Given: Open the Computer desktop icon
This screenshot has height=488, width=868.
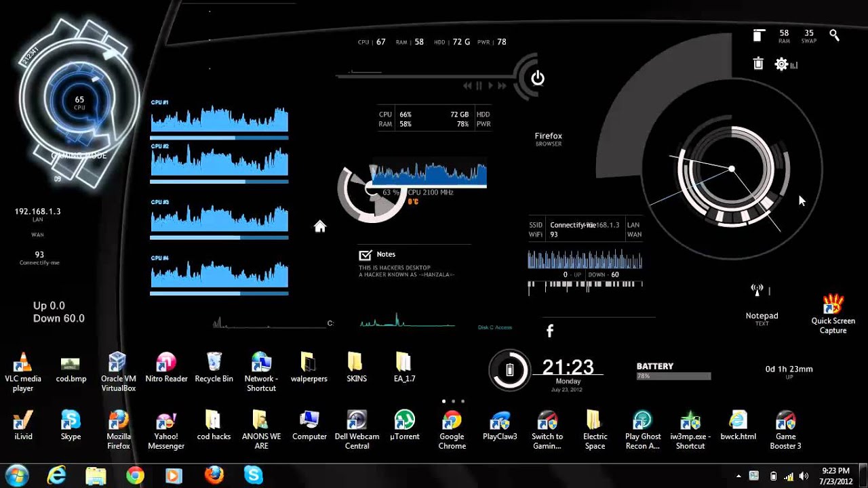Looking at the screenshot, I should click(x=309, y=426).
